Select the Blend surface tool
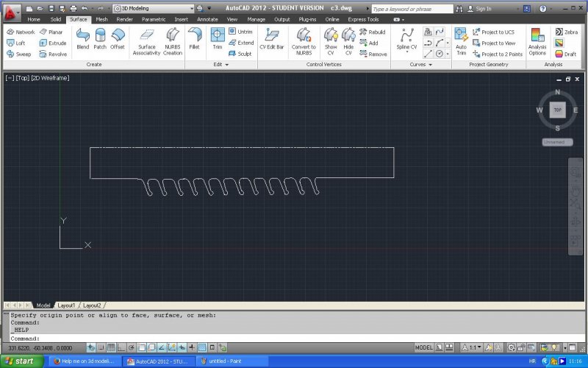The image size is (588, 368). 82,38
